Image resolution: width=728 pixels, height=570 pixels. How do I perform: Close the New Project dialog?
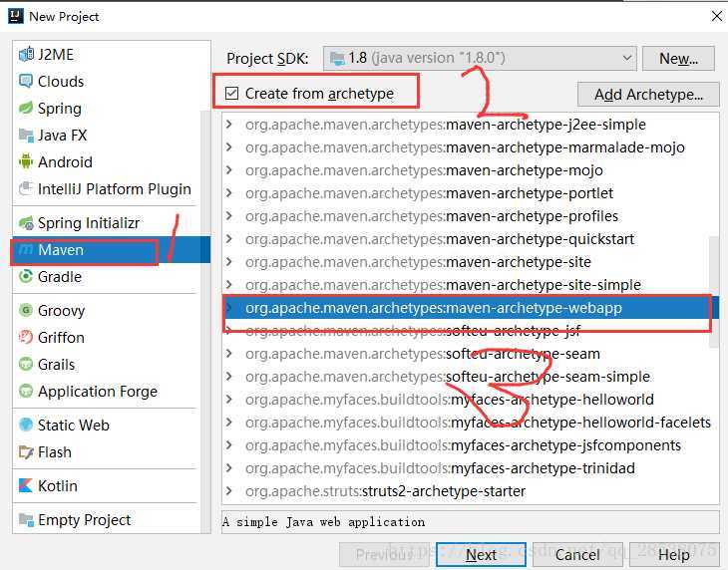click(716, 16)
